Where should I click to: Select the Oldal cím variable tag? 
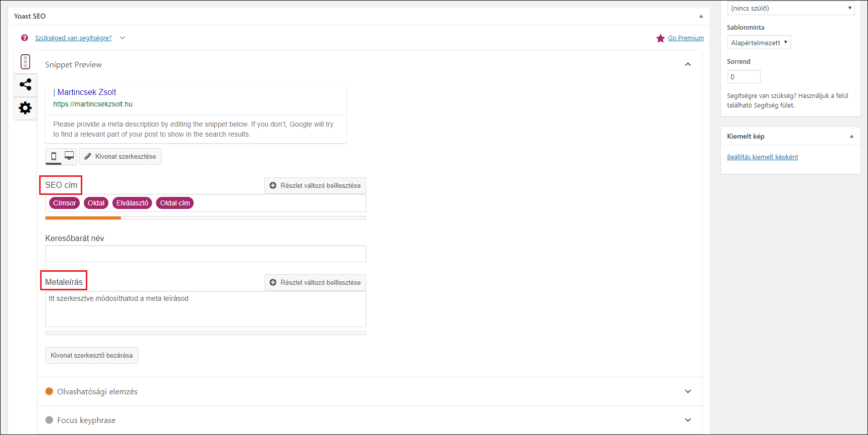tap(175, 203)
